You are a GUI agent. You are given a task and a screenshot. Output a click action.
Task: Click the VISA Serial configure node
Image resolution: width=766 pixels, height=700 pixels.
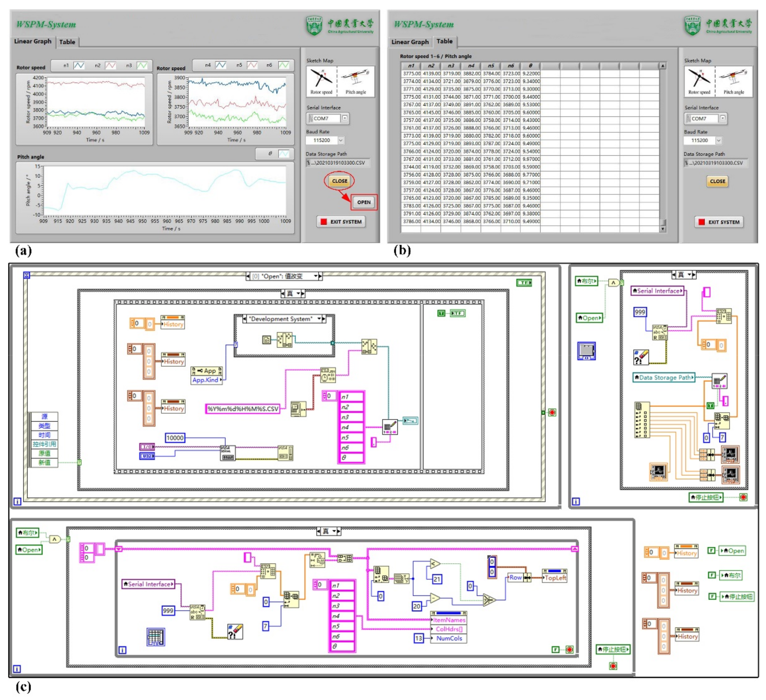coord(228,453)
